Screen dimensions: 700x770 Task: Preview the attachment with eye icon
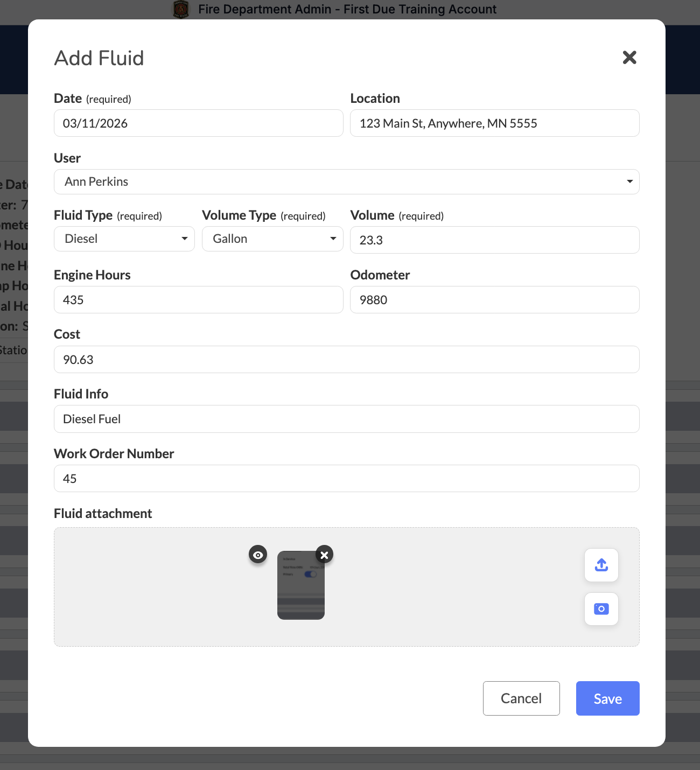coord(258,555)
